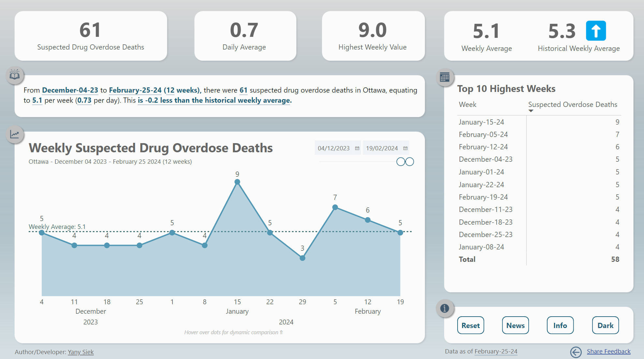Switch to Dark mode
The width and height of the screenshot is (644, 359).
(605, 325)
